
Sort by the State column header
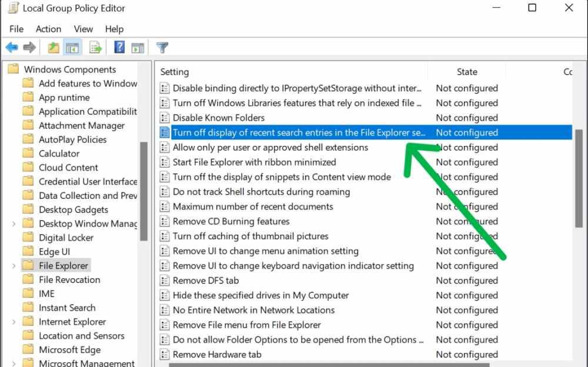click(x=467, y=72)
